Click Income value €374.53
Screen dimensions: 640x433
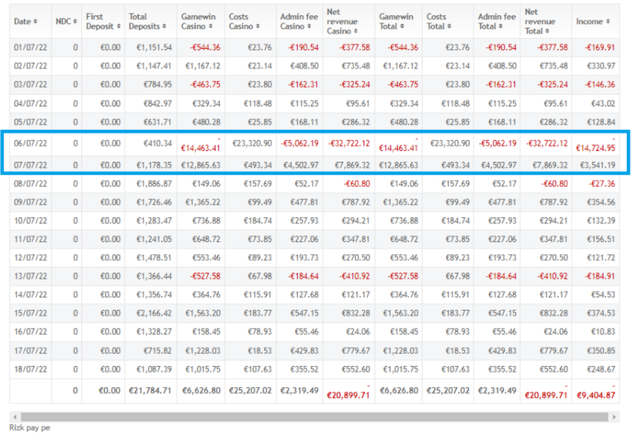click(x=601, y=313)
